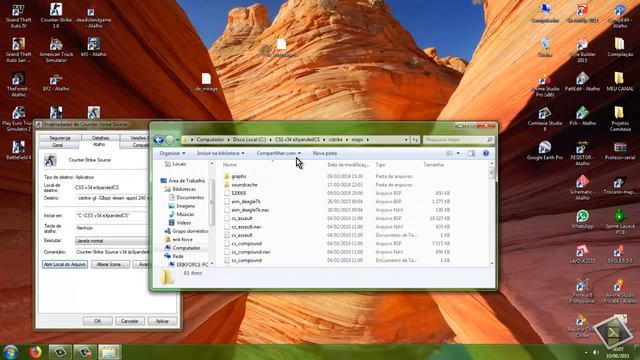The height and width of the screenshot is (360, 640).
Task: Select the Atalho tab in Properties
Action: (99, 145)
